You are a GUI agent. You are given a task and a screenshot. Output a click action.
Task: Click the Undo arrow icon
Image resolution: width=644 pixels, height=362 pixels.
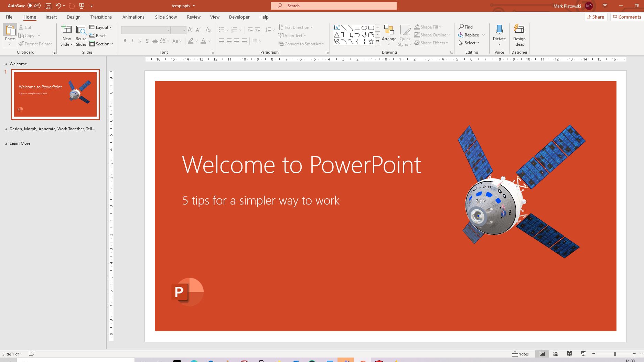(58, 6)
